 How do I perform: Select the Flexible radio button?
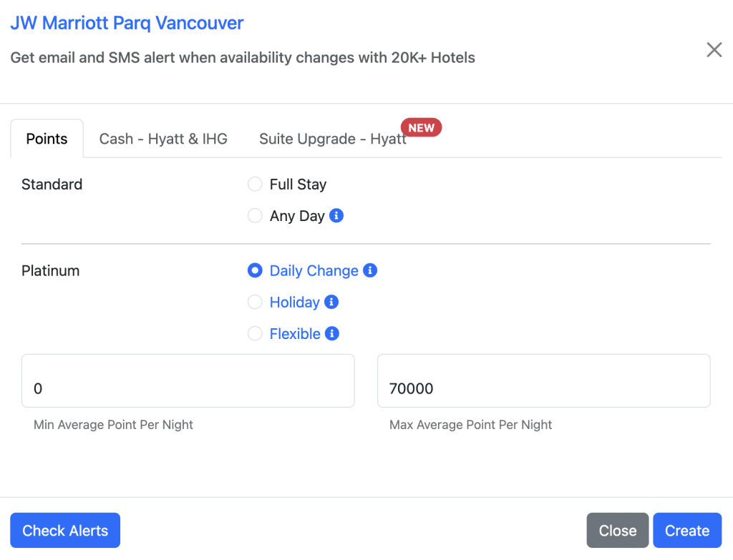pyautogui.click(x=255, y=334)
